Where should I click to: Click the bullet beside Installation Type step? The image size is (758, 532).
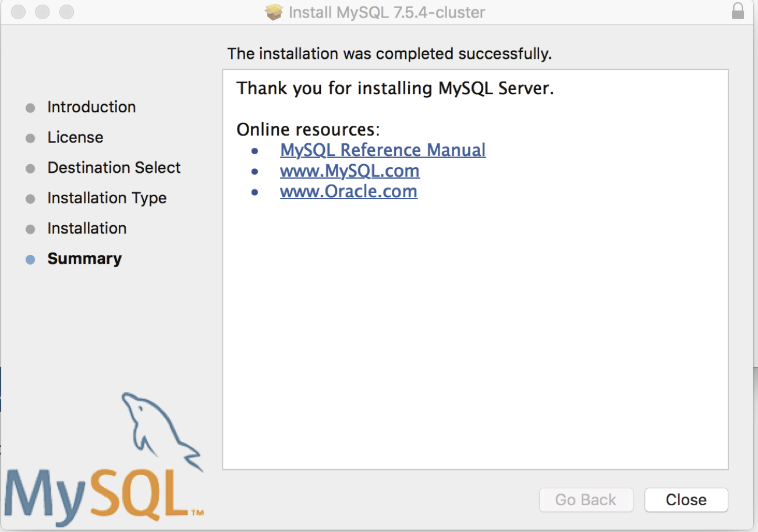tap(30, 198)
